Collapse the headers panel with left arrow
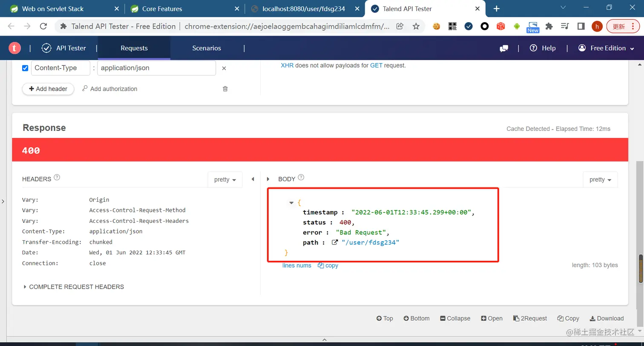The width and height of the screenshot is (644, 346). 253,179
